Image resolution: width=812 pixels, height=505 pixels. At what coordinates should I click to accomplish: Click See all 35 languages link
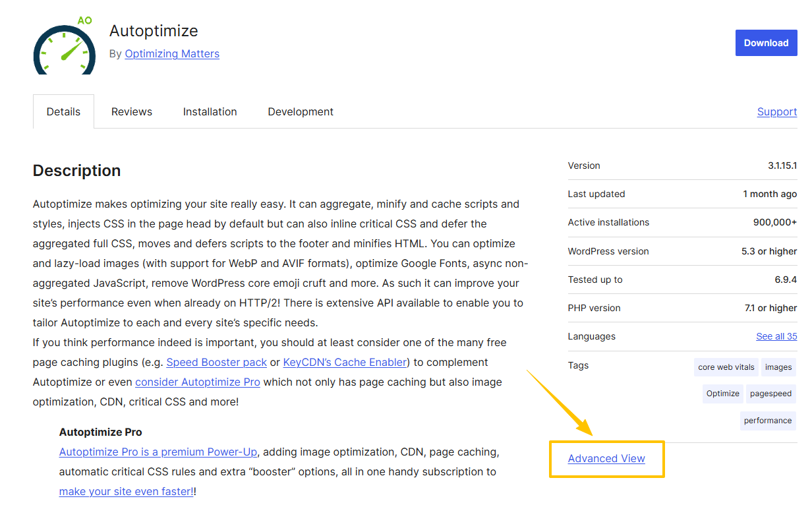pyautogui.click(x=776, y=336)
